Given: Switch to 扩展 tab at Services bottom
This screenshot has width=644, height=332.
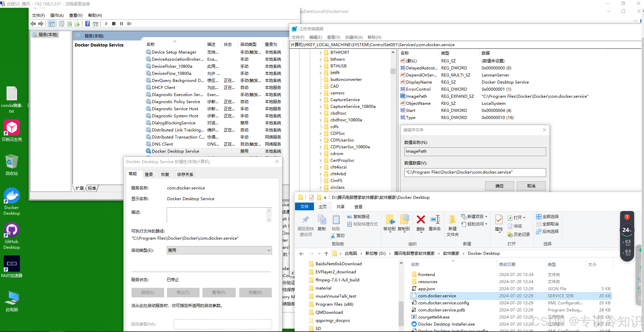Looking at the screenshot, I should (80, 188).
